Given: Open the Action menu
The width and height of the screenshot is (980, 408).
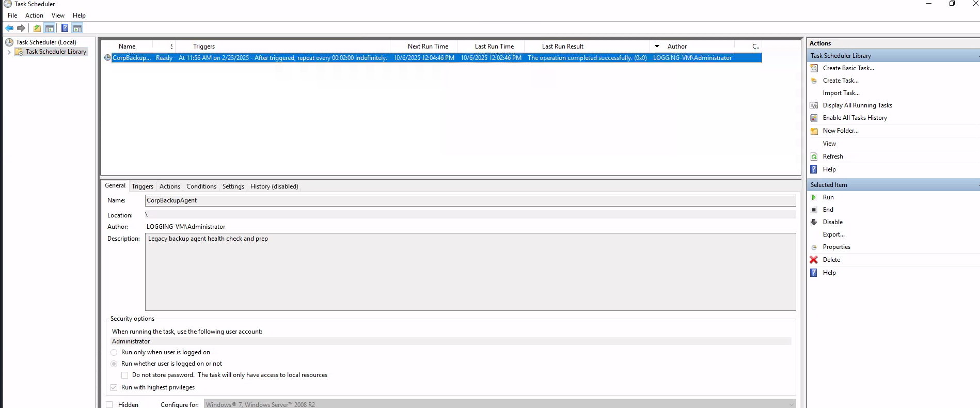Looking at the screenshot, I should 34,15.
